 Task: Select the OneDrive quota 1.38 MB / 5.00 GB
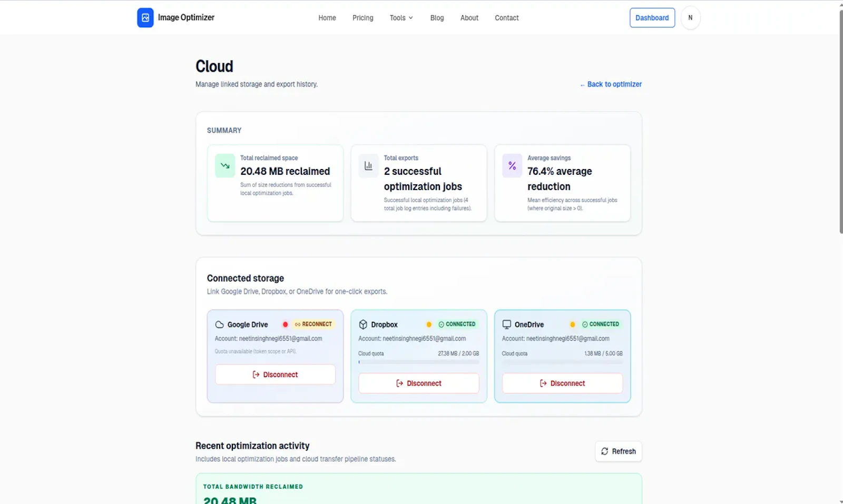pyautogui.click(x=603, y=353)
